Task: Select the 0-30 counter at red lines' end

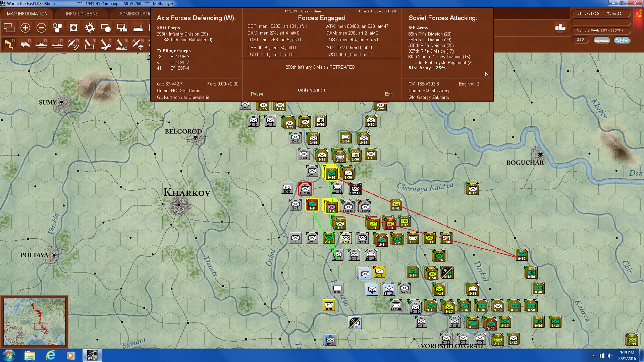Action: click(x=522, y=255)
